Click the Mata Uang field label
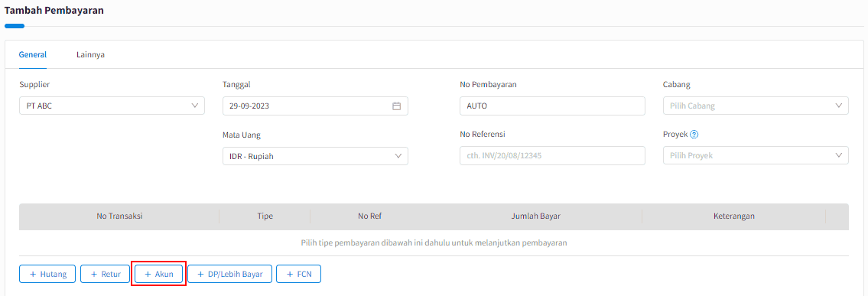868x296 pixels. coord(242,135)
